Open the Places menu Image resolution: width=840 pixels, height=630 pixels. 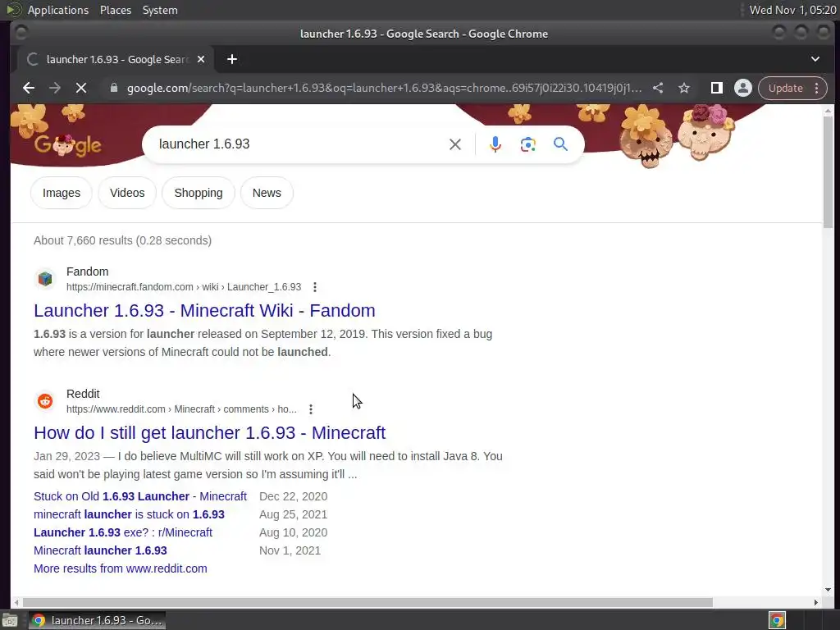point(115,10)
